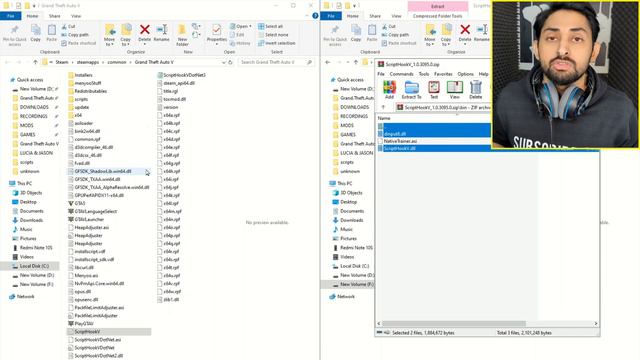The width and height of the screenshot is (640, 360).
Task: Click the red Delete X in the Extract-tab Explorer window
Action: click(x=465, y=30)
